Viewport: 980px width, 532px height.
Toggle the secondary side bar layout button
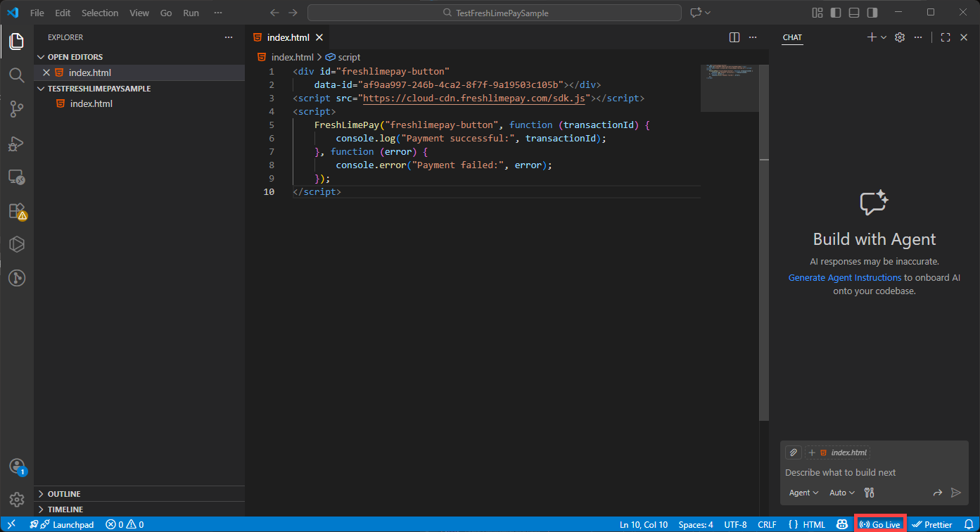(872, 13)
